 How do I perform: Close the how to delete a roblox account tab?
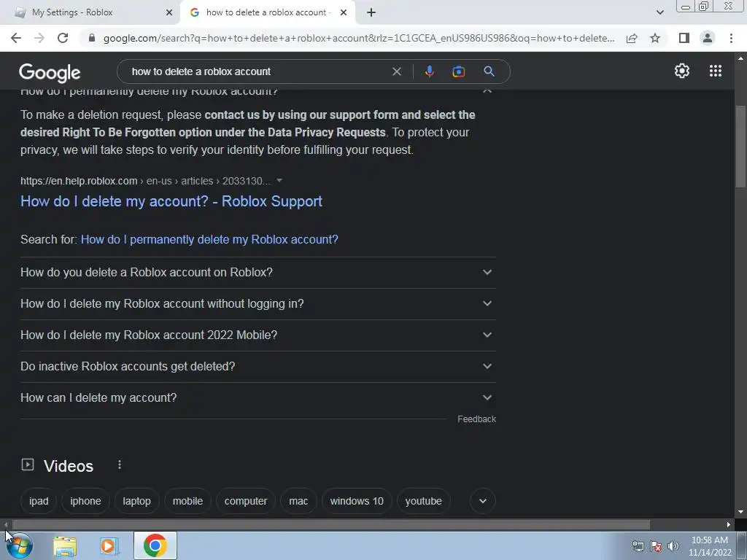[344, 13]
